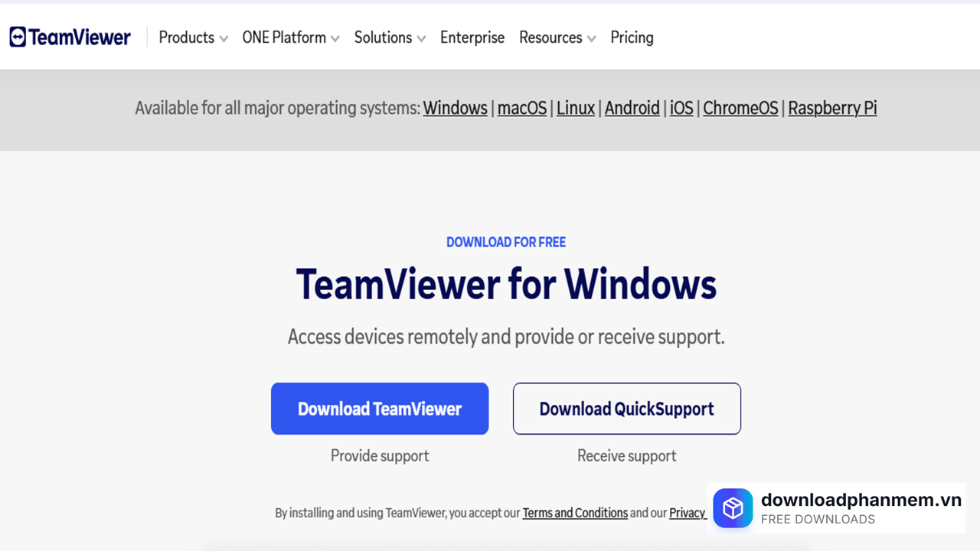
Task: Select the iOS download link
Action: tap(681, 108)
